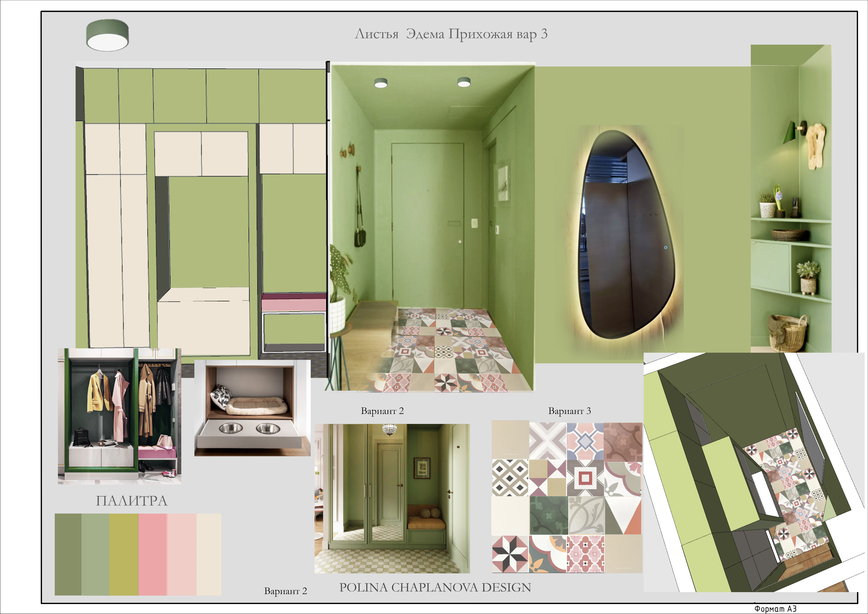Viewport: 868px width, 614px height.
Task: Pick the cream beige palette swatch
Action: tap(209, 554)
